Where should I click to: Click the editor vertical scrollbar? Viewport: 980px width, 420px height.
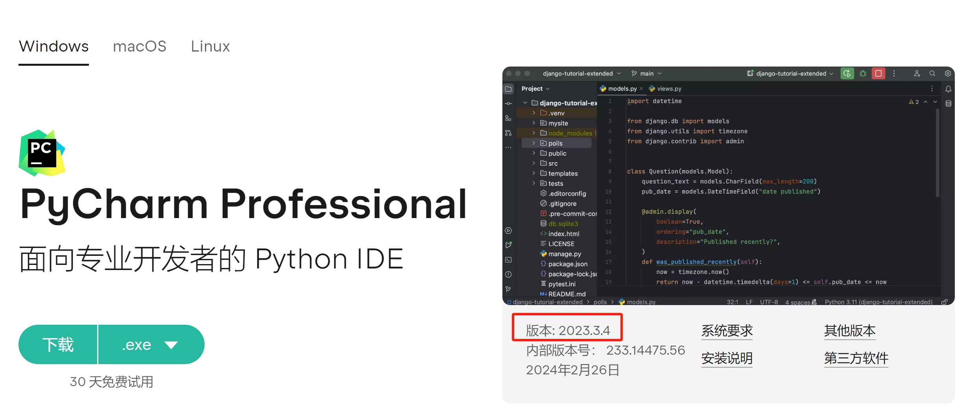(x=938, y=152)
